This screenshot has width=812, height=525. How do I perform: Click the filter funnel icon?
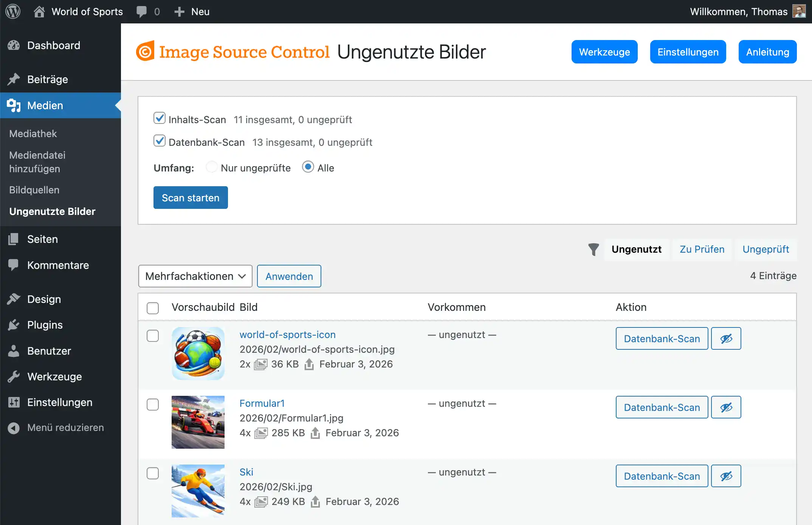(594, 249)
